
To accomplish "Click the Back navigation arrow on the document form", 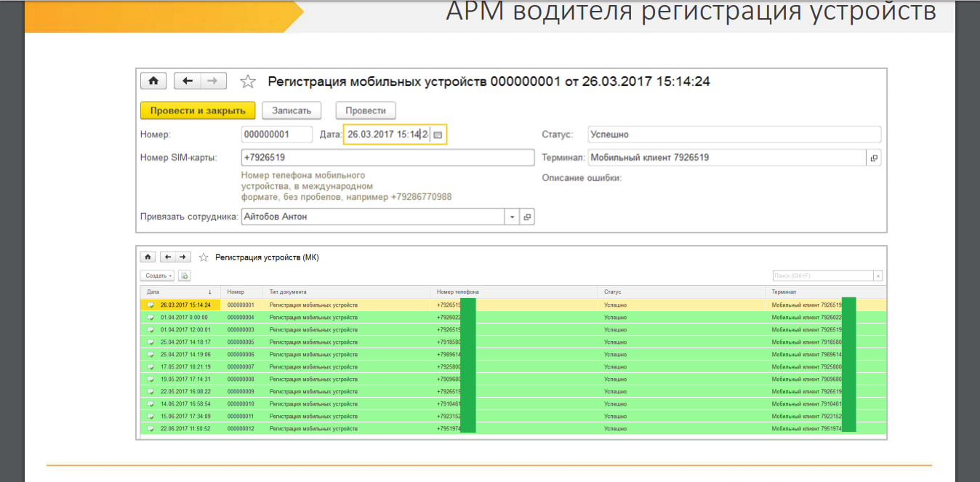I will point(188,80).
